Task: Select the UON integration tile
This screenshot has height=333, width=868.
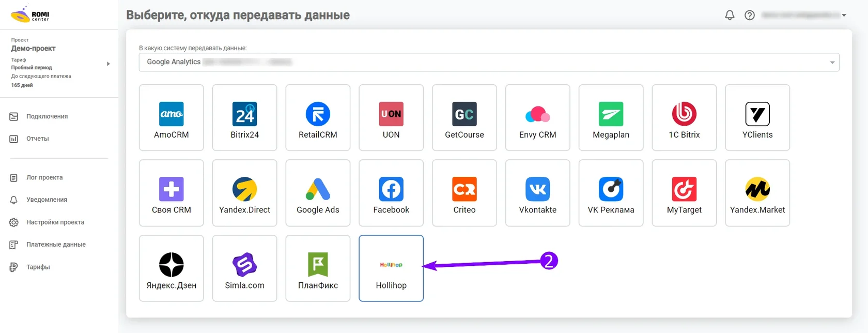Action: pyautogui.click(x=391, y=118)
